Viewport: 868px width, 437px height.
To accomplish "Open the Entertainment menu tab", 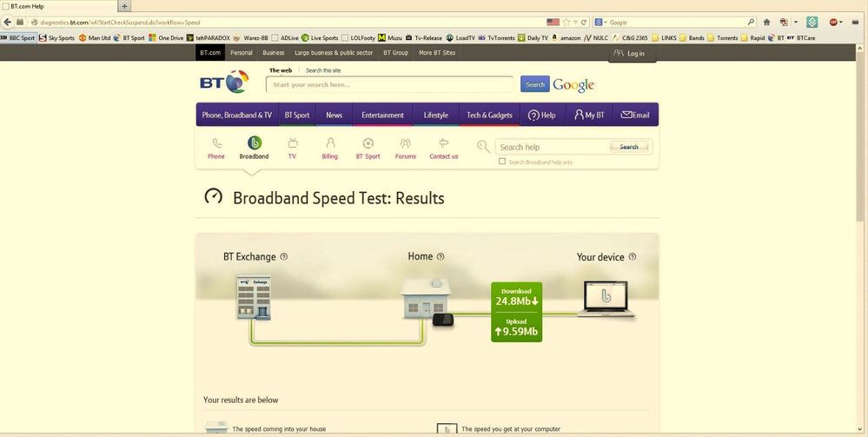I will 382,115.
